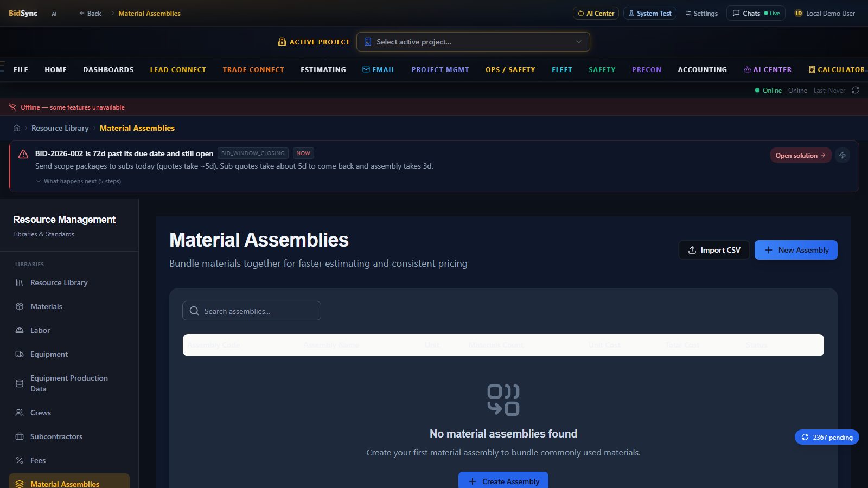Click the Labor hard hat icon in the sidebar

click(x=20, y=330)
